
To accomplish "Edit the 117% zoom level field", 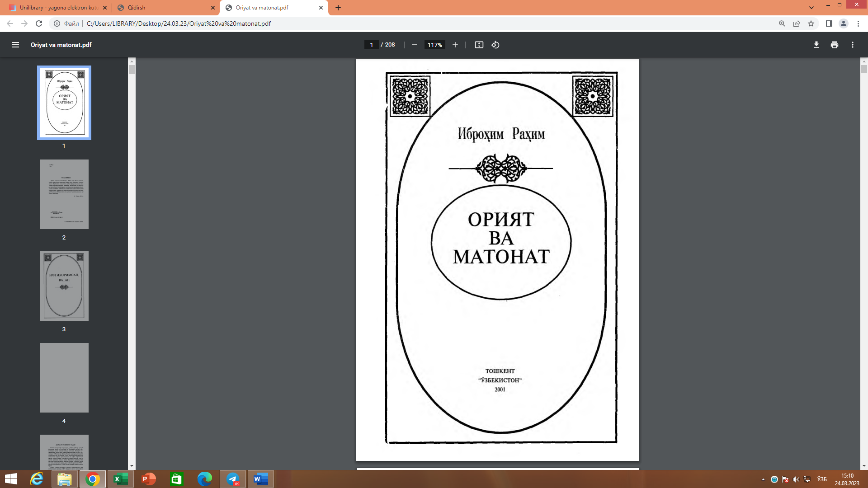I will point(434,45).
